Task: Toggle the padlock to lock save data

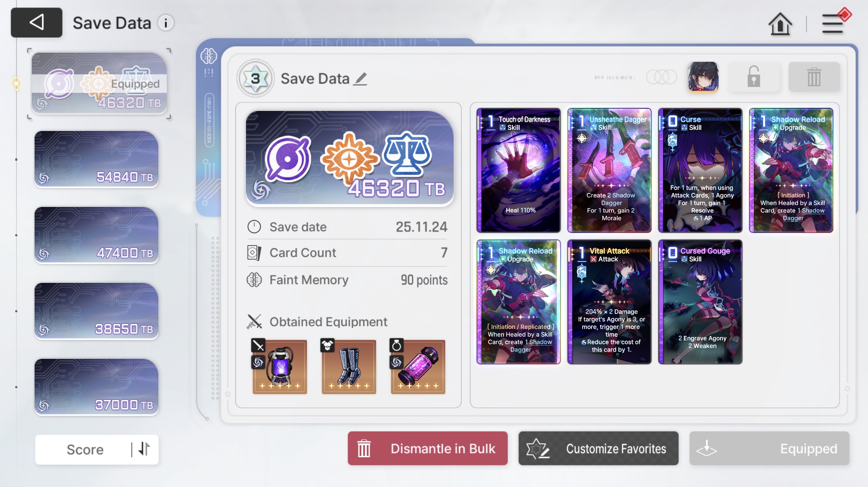Action: tap(753, 77)
